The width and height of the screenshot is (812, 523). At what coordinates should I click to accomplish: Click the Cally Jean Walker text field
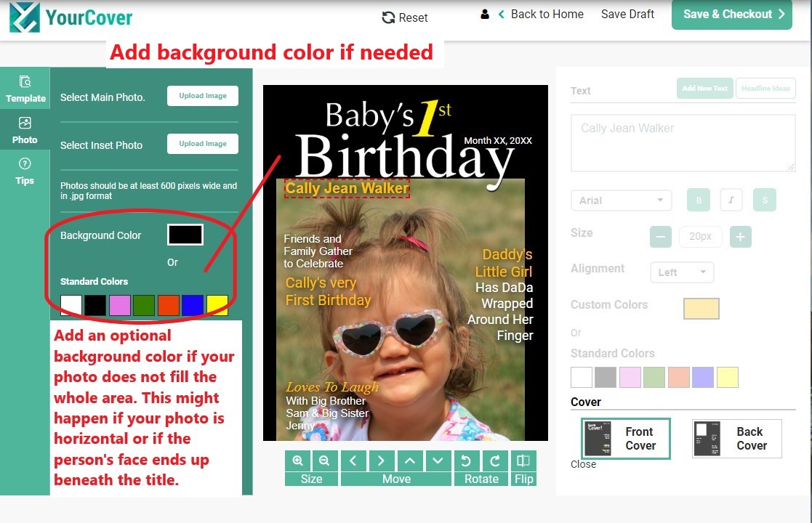tap(682, 142)
